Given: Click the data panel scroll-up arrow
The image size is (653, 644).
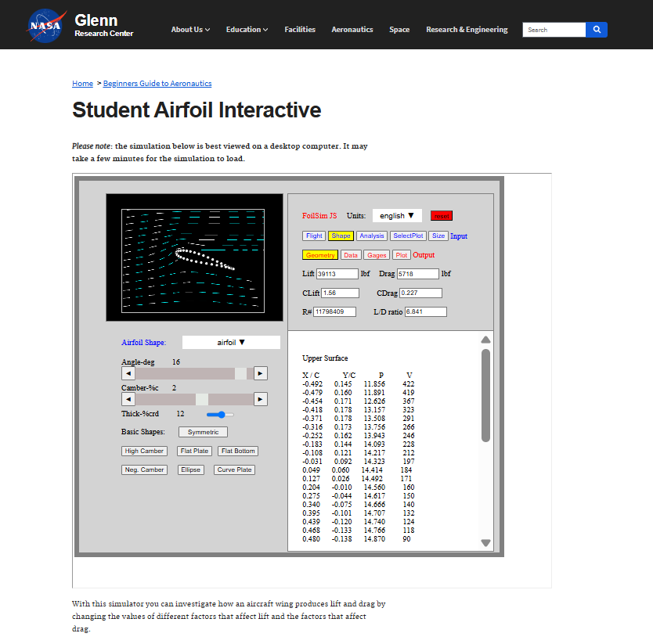Looking at the screenshot, I should coord(485,340).
